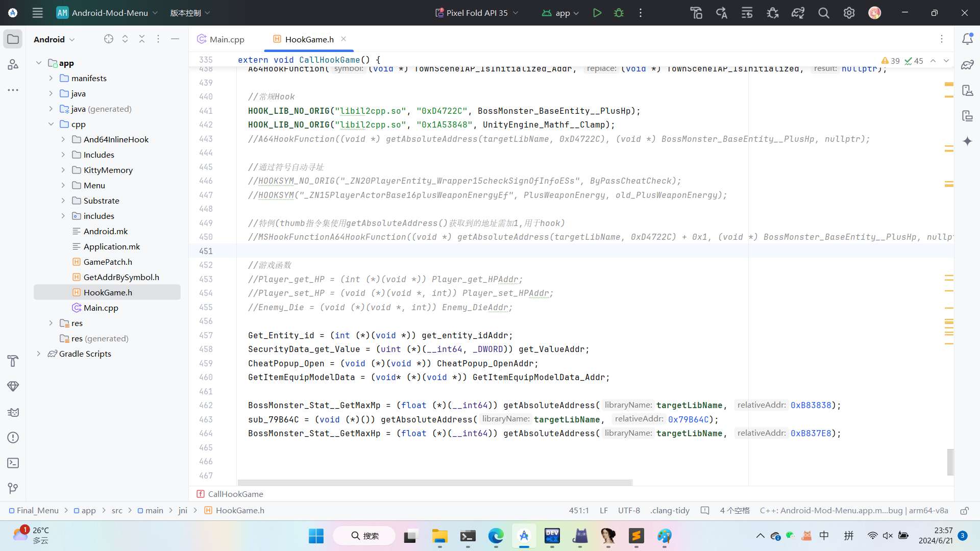Viewport: 980px width, 551px height.
Task: Collapse the cpp folder
Action: [51, 124]
